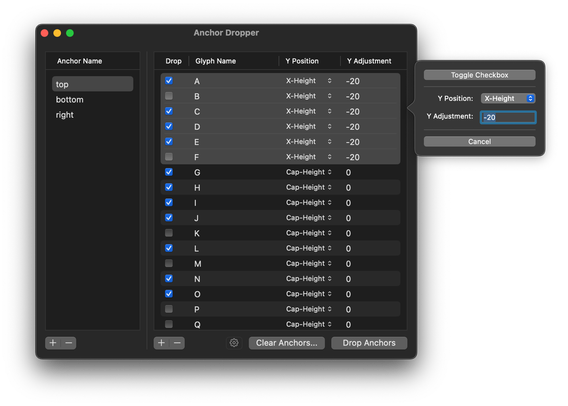Remove selected anchor name with minus
The width and height of the screenshot is (568, 406).
click(x=68, y=343)
